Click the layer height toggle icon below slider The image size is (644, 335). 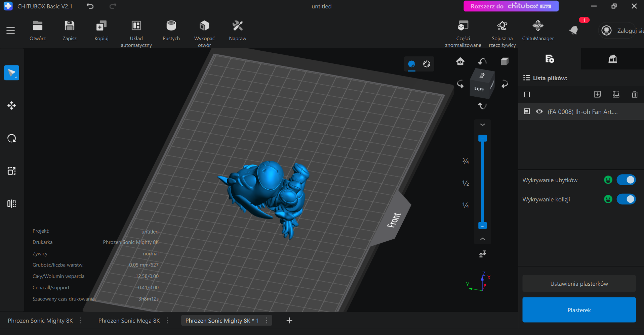coord(482,254)
